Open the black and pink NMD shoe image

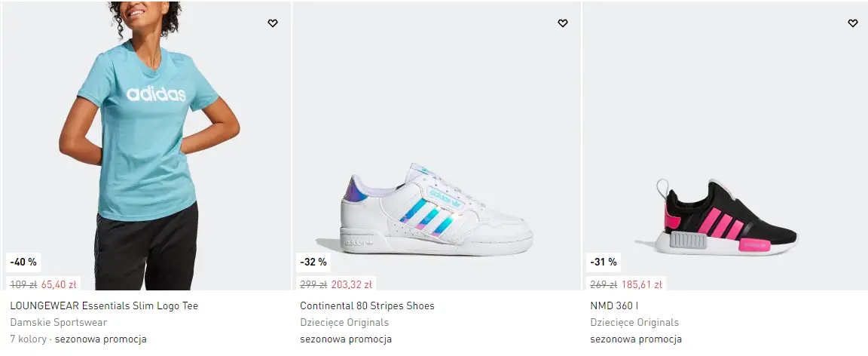click(x=726, y=219)
